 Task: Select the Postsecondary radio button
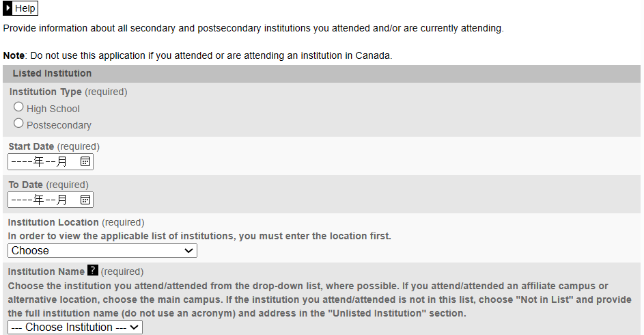[x=18, y=123]
